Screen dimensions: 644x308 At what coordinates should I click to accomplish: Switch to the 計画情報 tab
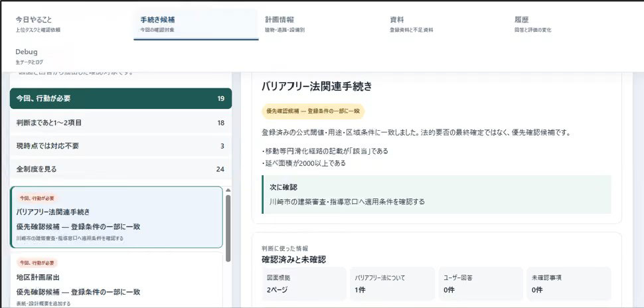coord(321,25)
